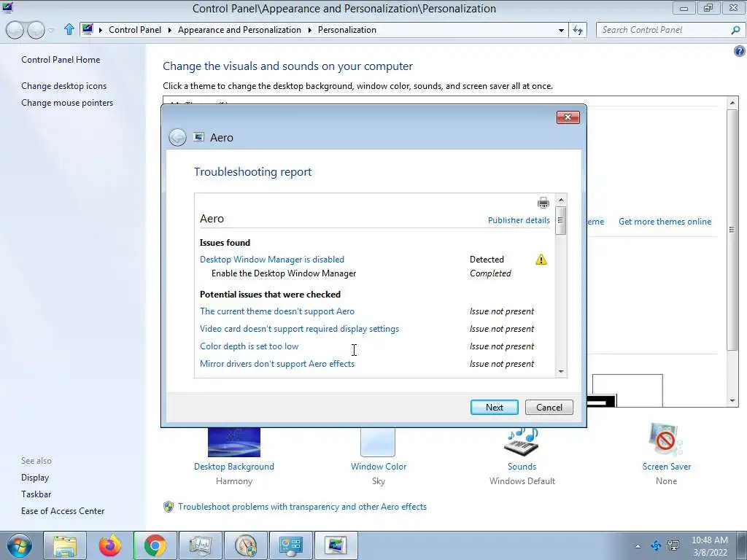Click the report scrollbar down arrow

[x=561, y=371]
